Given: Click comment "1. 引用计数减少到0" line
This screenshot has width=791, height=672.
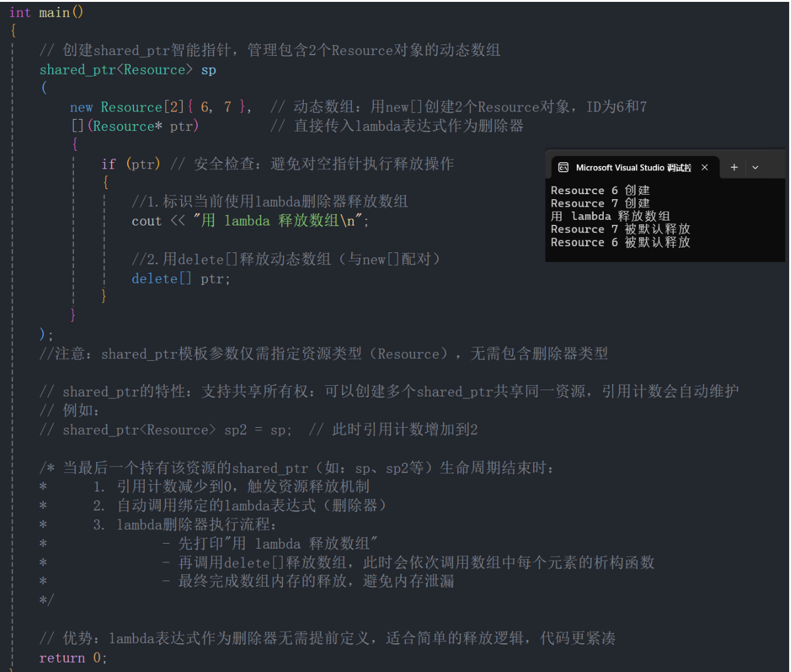Looking at the screenshot, I should point(231,487).
